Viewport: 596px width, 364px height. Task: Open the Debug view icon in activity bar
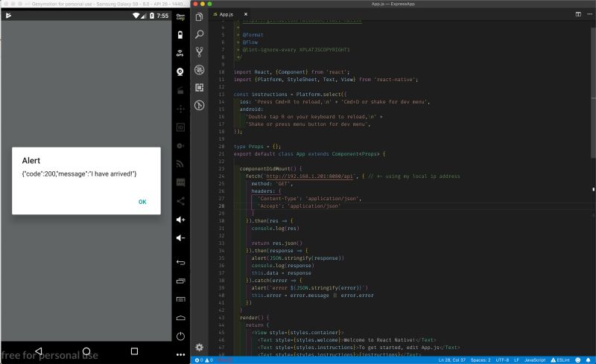point(199,69)
